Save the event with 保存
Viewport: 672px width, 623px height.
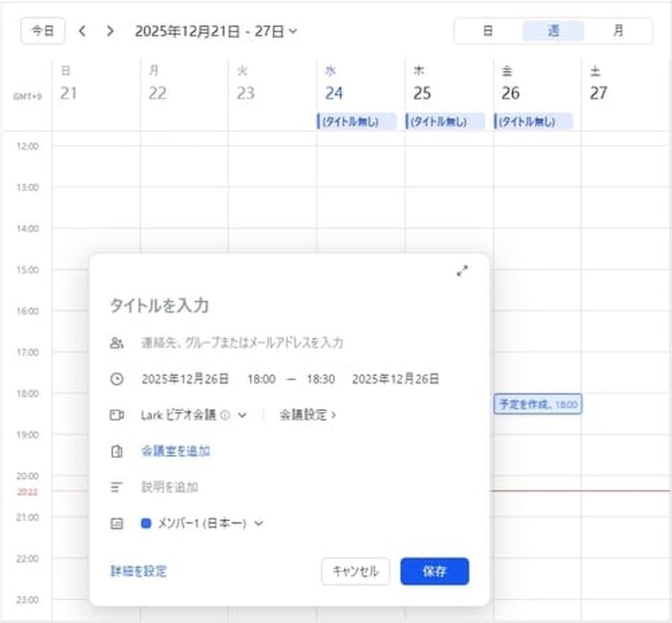coord(435,572)
